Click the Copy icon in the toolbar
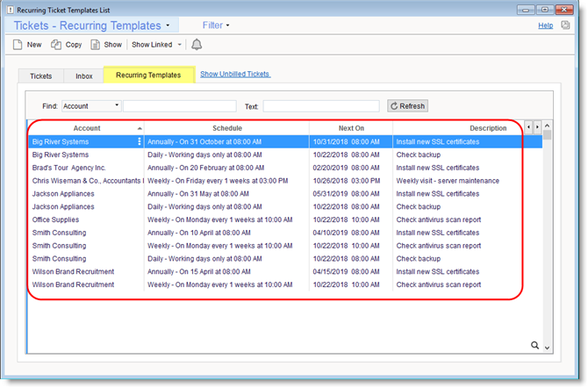Screen dimensions: 588x388 coord(56,44)
